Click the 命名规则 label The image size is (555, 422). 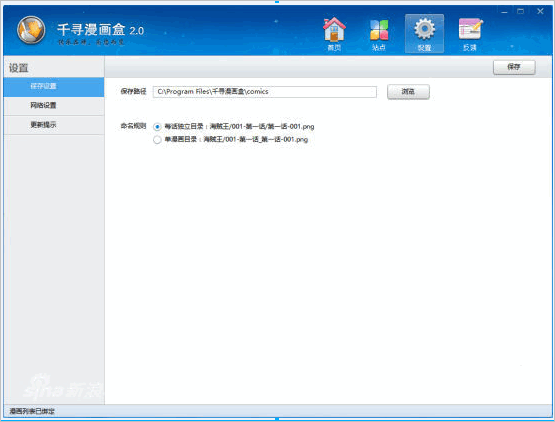coord(133,126)
